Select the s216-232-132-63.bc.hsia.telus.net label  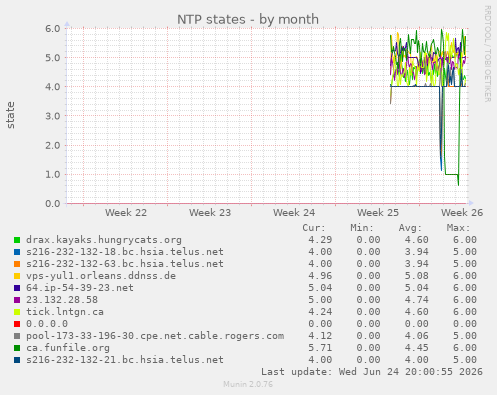(x=125, y=264)
